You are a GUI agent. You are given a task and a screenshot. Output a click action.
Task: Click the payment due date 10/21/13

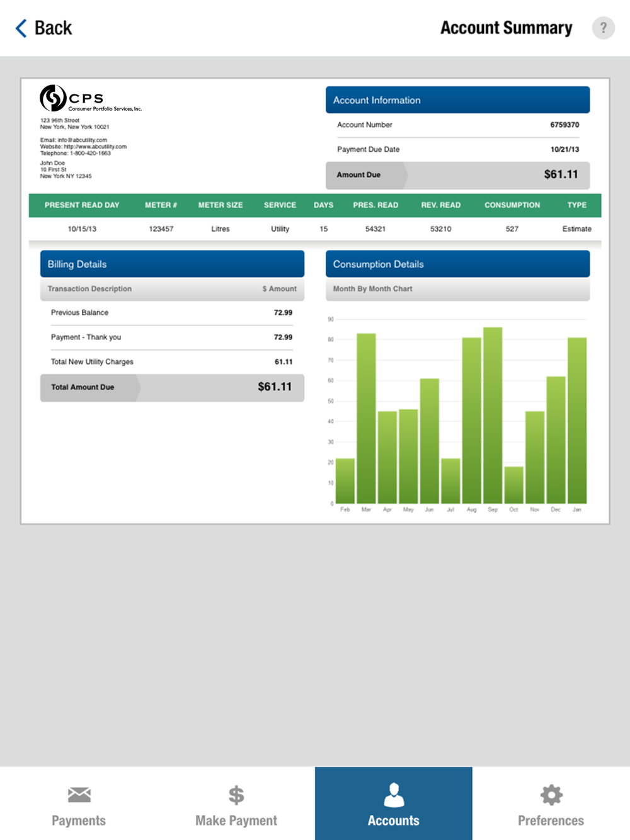click(x=564, y=149)
